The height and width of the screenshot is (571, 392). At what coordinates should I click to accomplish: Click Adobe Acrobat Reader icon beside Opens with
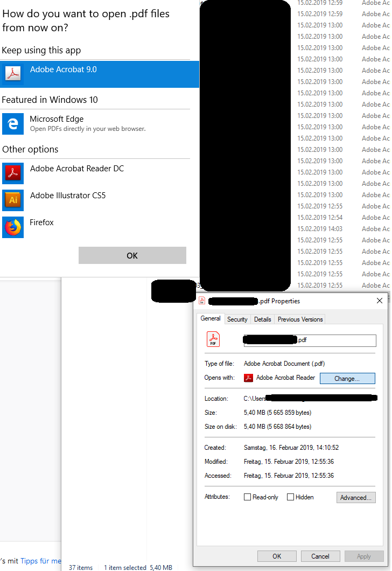point(248,378)
